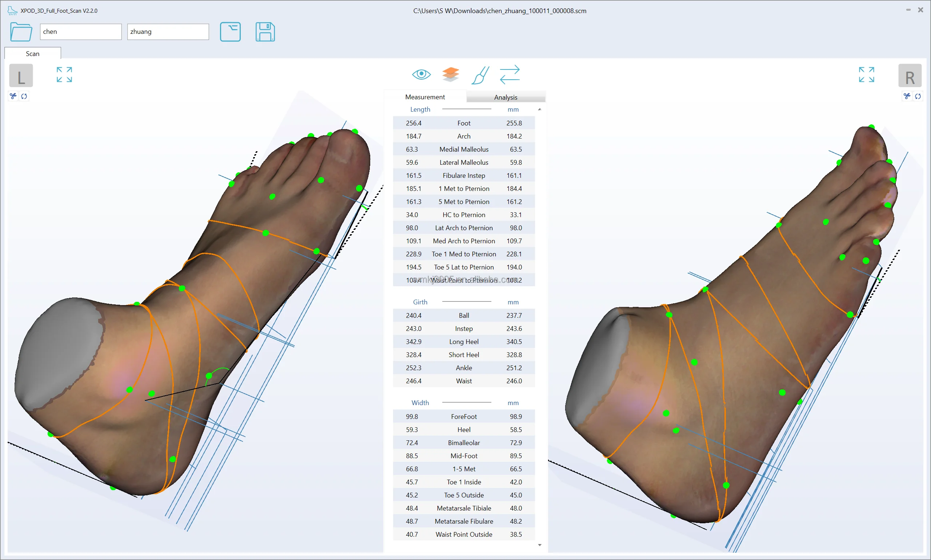Trim the left foot scan with the scissors tool
The image size is (931, 560).
click(12, 96)
